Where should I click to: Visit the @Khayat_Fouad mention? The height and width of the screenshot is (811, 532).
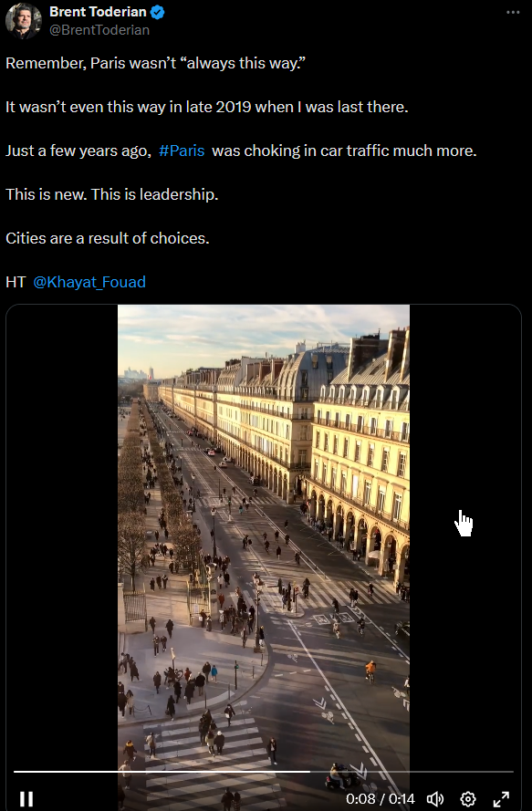pos(89,282)
